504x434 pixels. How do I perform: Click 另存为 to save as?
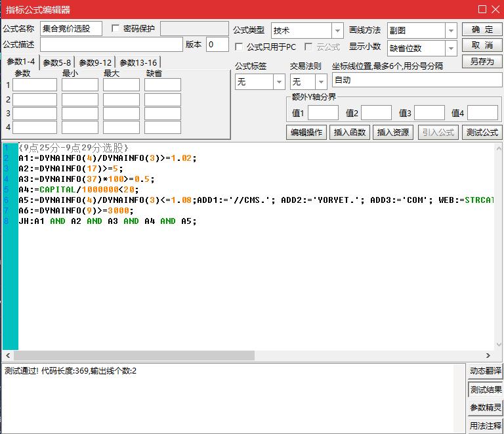point(482,61)
